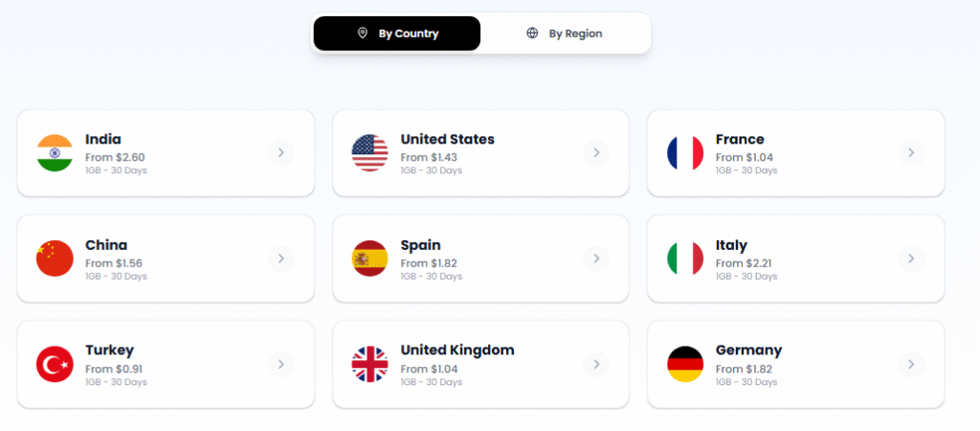Click the France flag icon

point(685,153)
